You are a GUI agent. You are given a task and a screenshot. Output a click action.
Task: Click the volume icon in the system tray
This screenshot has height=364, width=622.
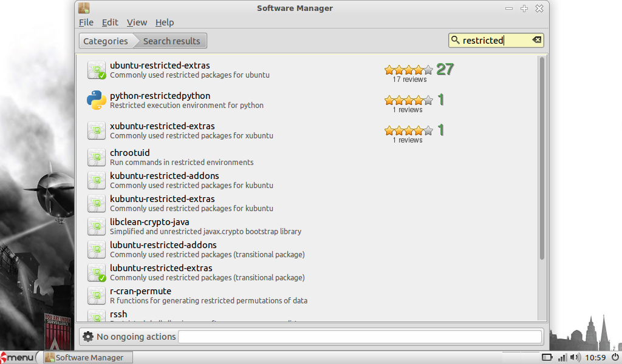(x=575, y=357)
